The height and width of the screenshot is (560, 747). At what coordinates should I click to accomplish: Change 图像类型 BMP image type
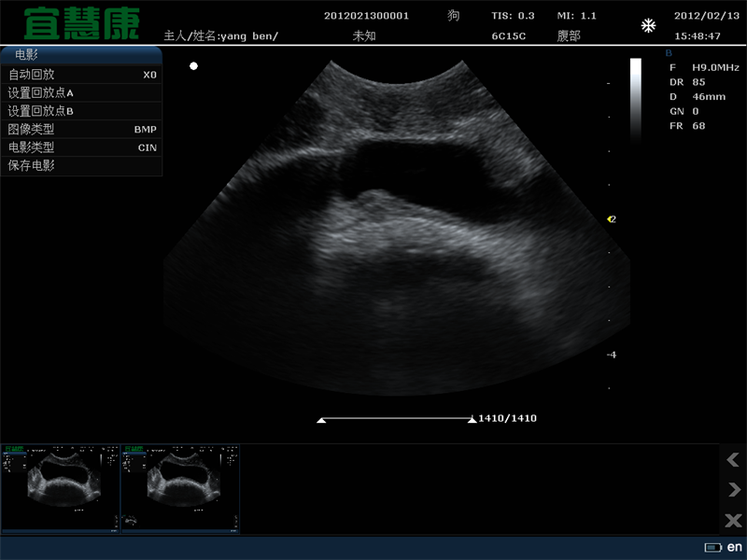81,129
